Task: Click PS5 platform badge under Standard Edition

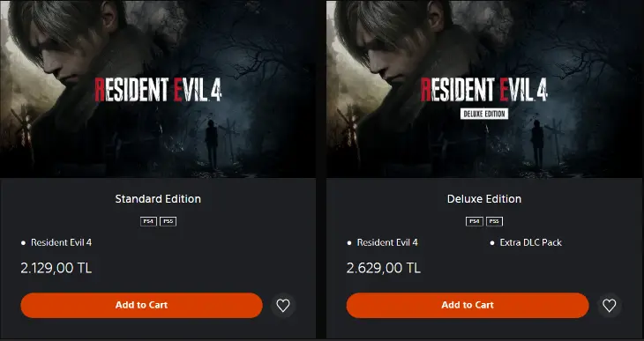Action: tap(168, 221)
